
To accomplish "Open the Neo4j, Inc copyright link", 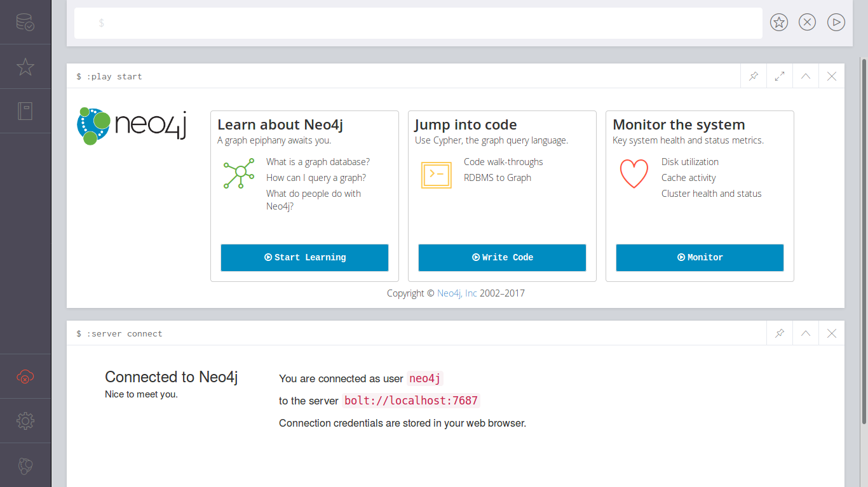I will point(457,293).
